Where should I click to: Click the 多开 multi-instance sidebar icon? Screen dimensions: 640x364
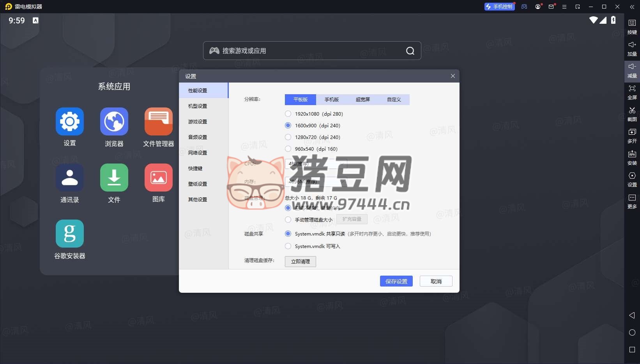click(x=632, y=132)
